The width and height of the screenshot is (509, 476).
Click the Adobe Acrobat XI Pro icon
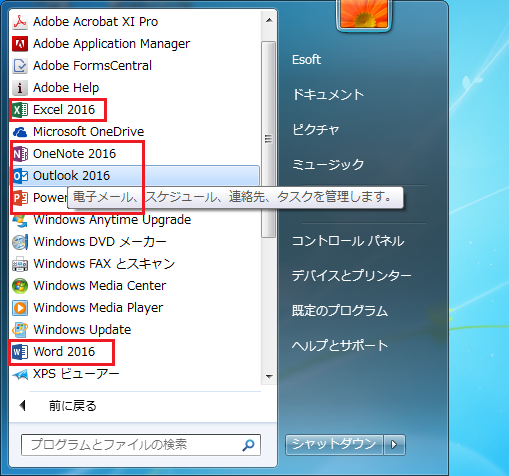pos(20,22)
